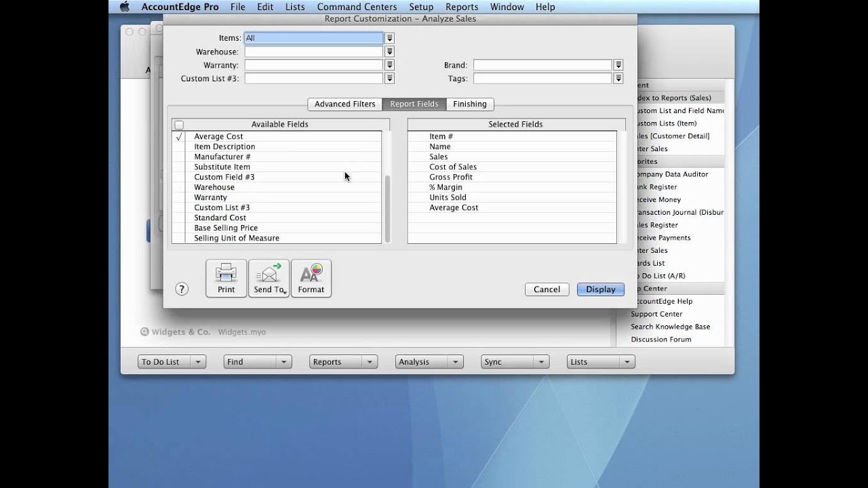Open the Warranty list selector icon

(389, 65)
